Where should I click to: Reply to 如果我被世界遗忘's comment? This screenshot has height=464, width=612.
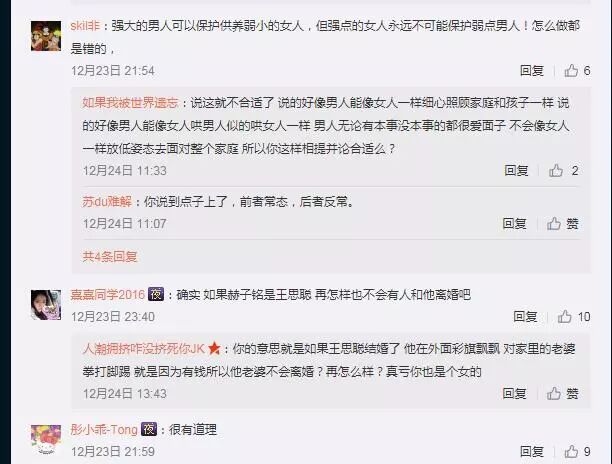516,171
